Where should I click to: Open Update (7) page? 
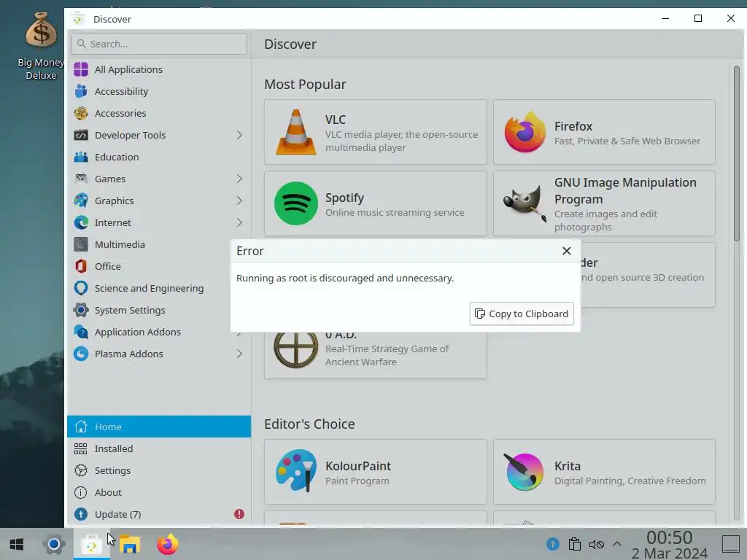(x=159, y=514)
